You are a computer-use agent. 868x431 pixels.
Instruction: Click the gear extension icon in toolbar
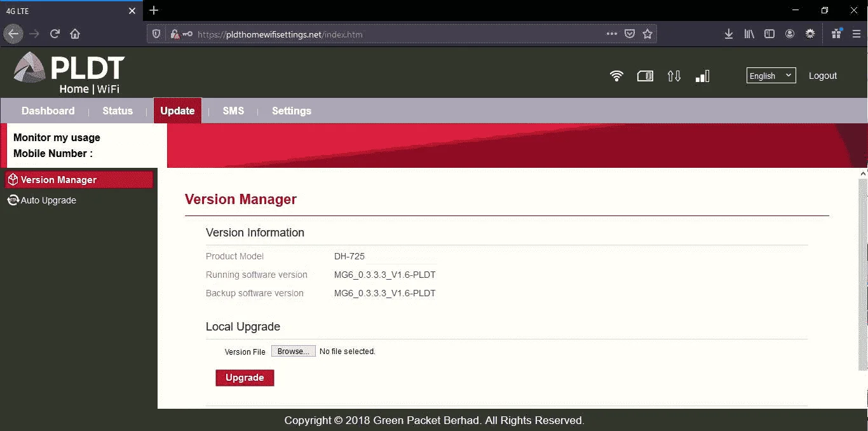coord(810,34)
